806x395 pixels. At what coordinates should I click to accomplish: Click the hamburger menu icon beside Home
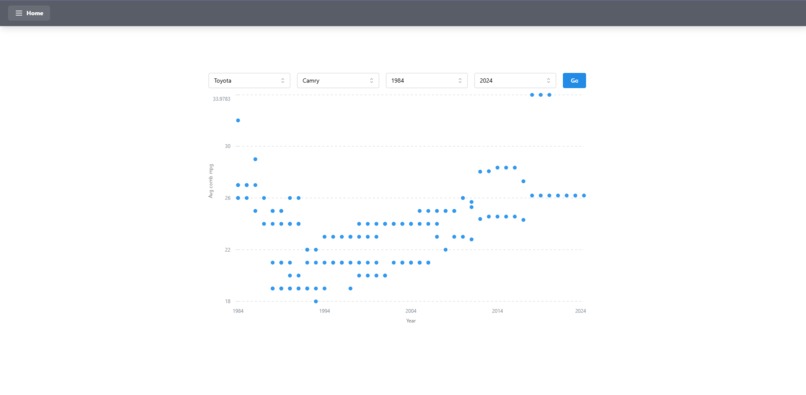pos(19,13)
